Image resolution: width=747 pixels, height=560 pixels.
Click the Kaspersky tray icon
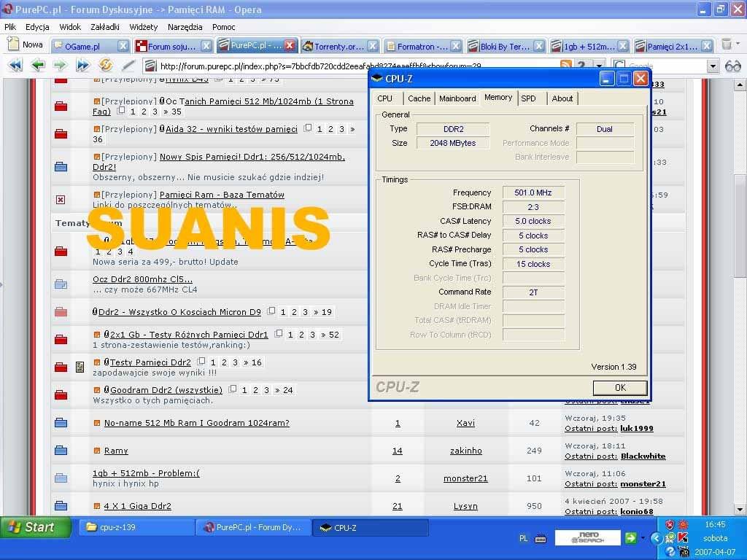tap(683, 537)
